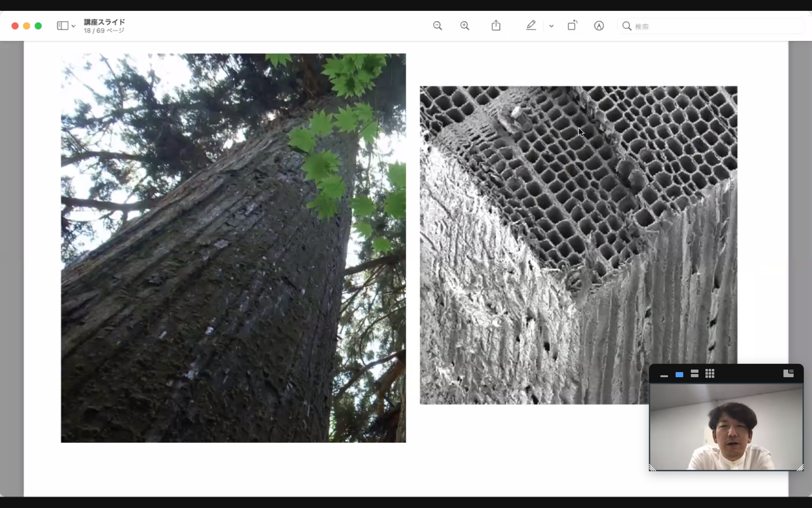This screenshot has width=812, height=508.
Task: Select the single speaker video view
Action: (679, 374)
